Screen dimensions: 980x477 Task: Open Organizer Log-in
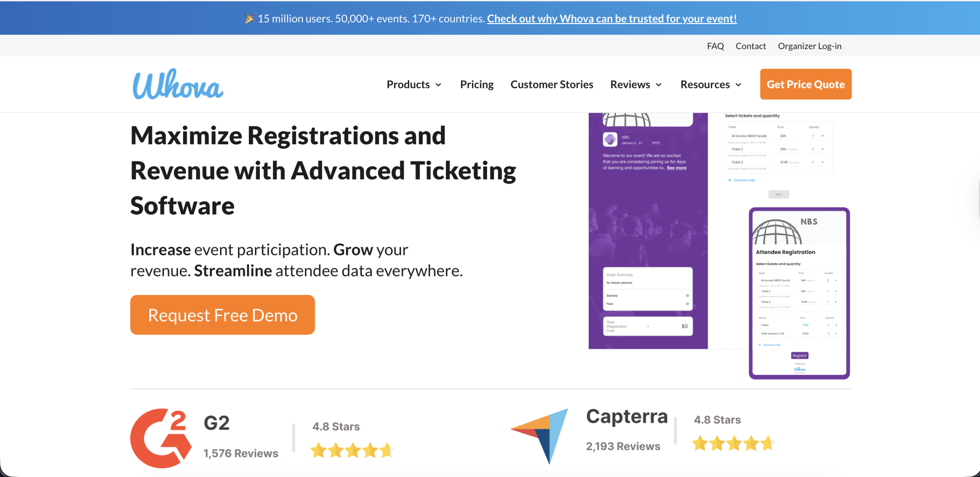pyautogui.click(x=809, y=46)
